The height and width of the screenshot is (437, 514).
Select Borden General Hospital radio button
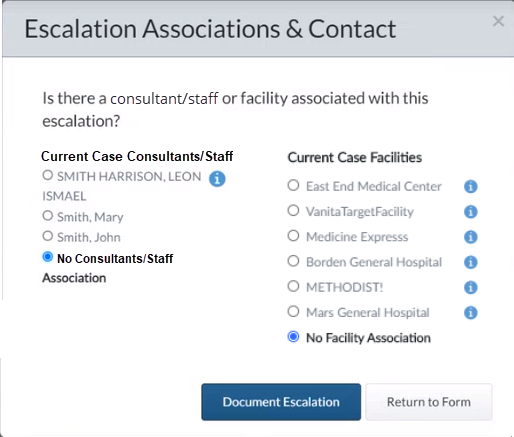tap(293, 261)
